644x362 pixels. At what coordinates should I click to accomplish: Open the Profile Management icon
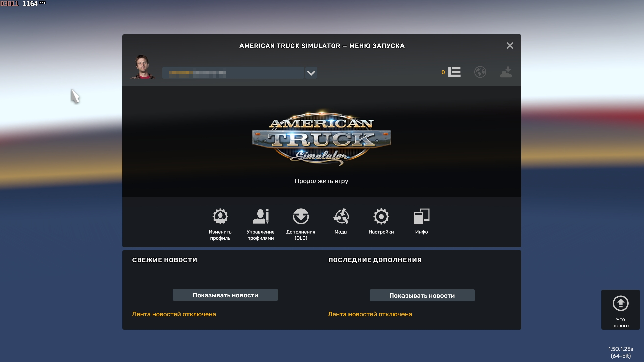click(260, 217)
